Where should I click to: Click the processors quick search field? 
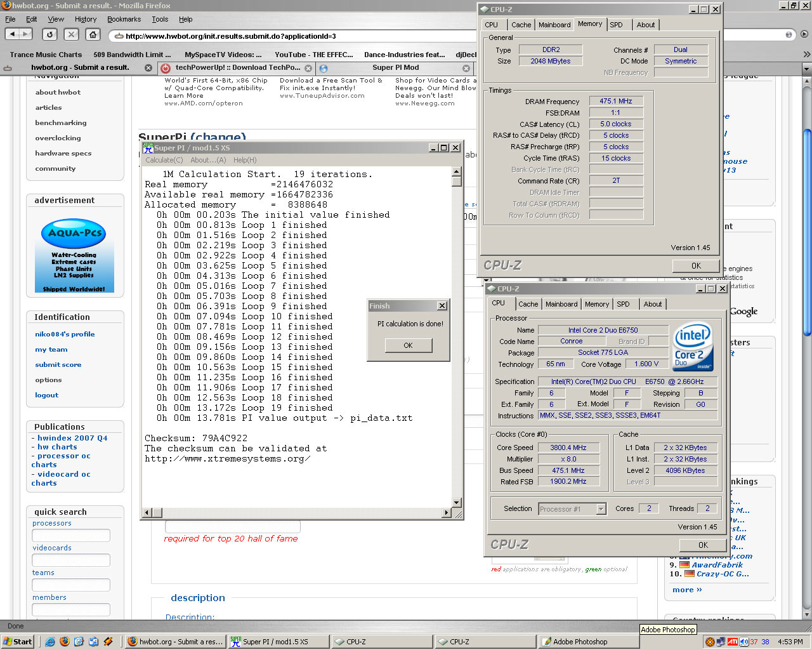tap(71, 536)
